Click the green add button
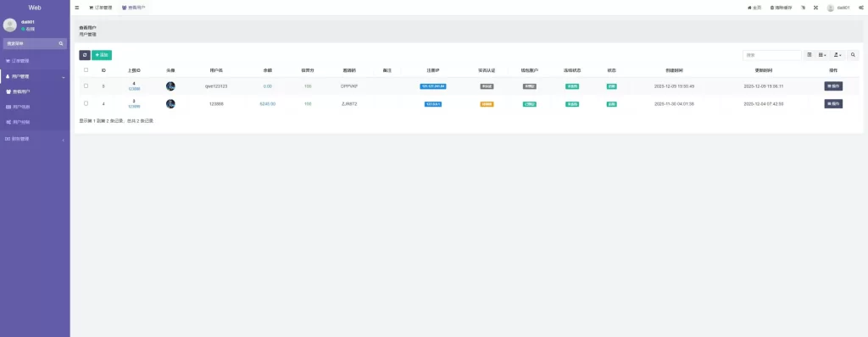 (102, 55)
